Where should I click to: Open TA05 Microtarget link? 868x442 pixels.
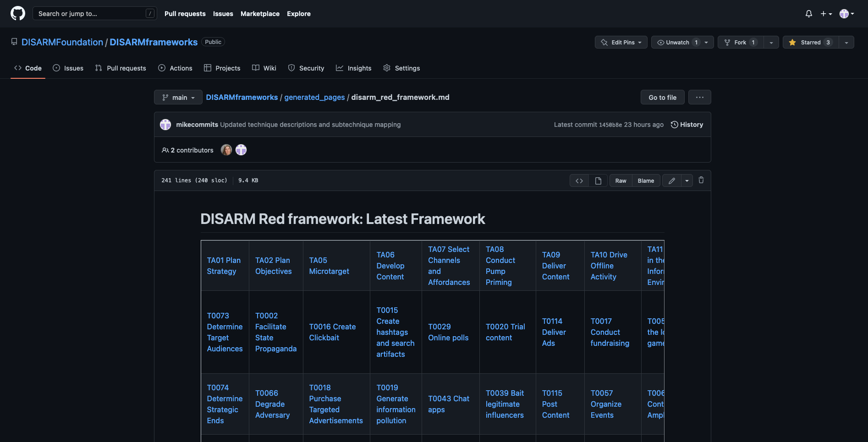(x=329, y=266)
